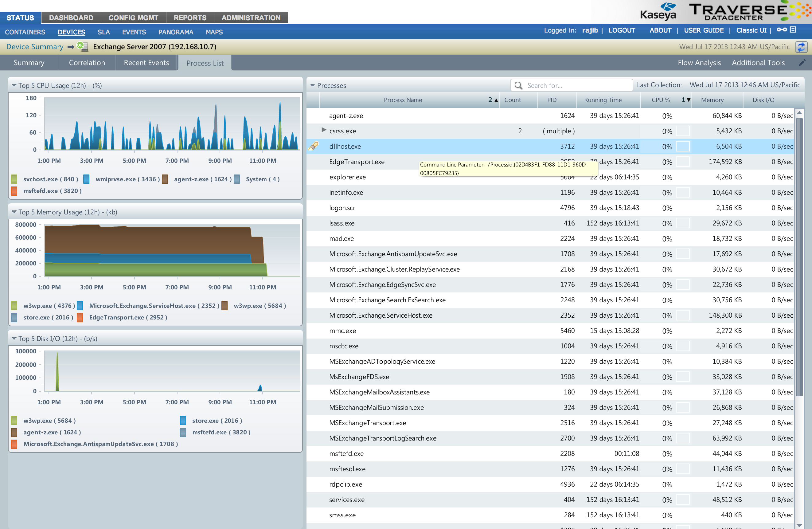Screen dimensions: 812x529
Task: Switch to the Recent Events tab
Action: pyautogui.click(x=146, y=63)
